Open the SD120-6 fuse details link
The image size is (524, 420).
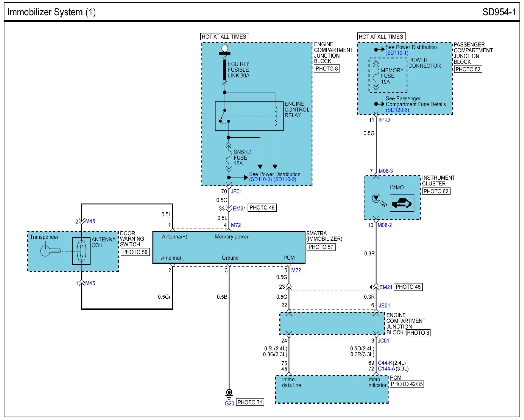click(x=397, y=110)
